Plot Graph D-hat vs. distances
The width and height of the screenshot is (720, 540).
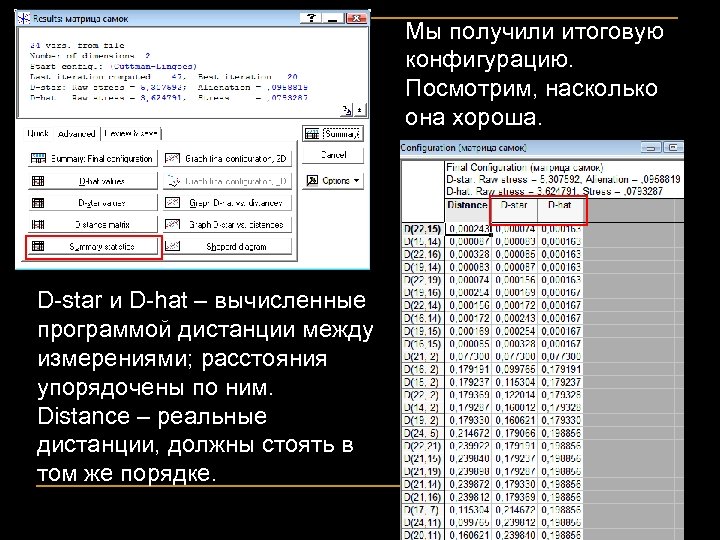point(227,202)
